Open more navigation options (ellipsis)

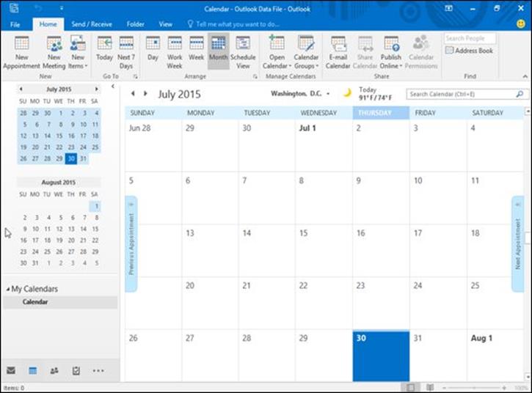point(98,370)
